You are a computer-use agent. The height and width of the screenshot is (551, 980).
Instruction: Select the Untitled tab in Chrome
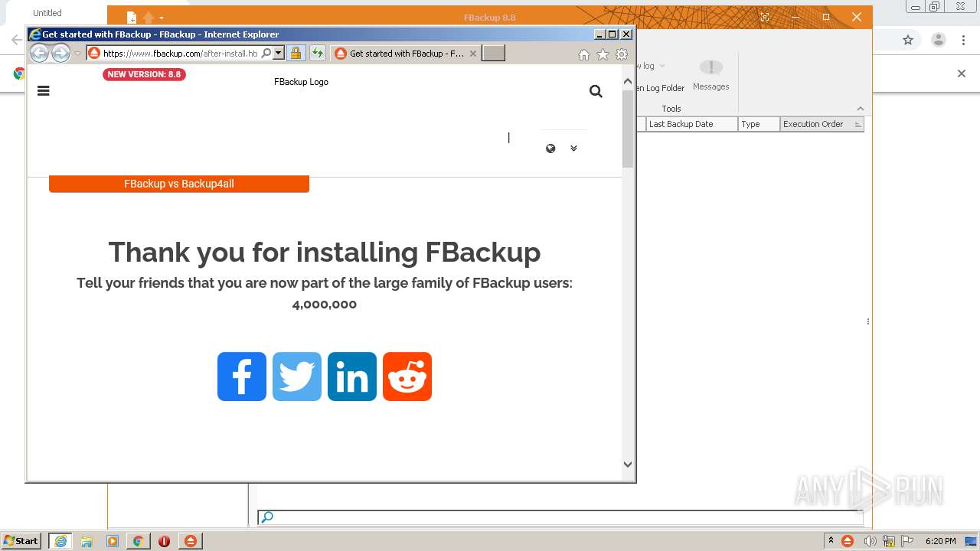pyautogui.click(x=47, y=13)
